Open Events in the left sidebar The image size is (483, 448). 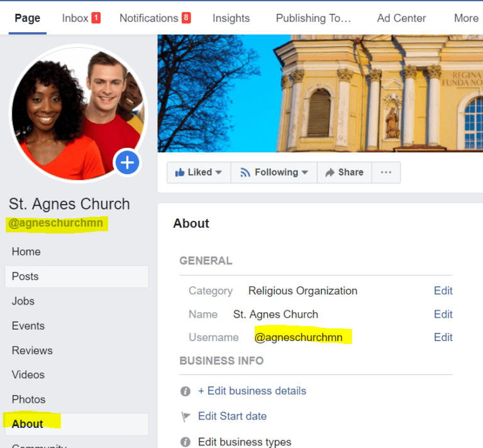28,326
